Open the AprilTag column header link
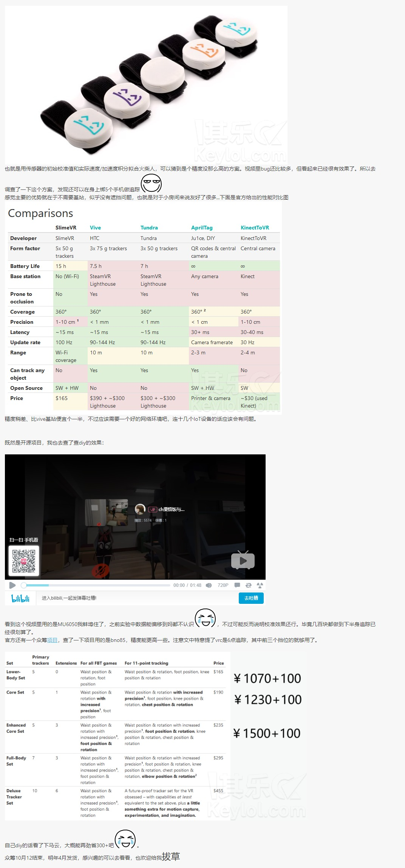 [202, 228]
